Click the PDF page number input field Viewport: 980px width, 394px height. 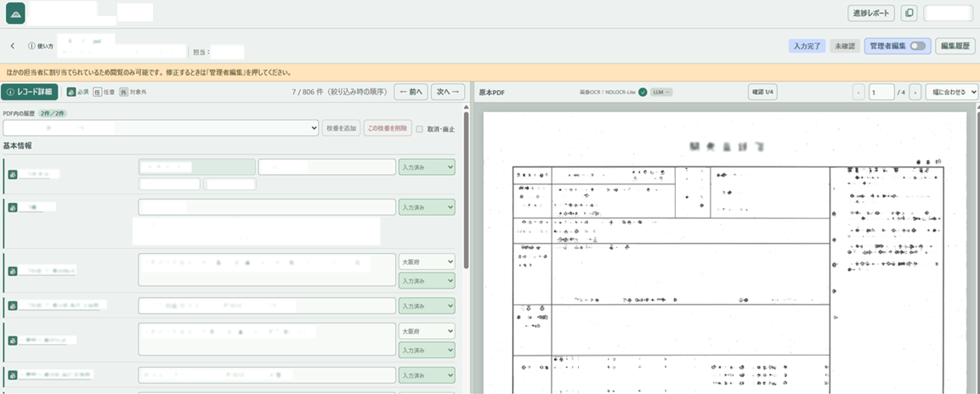point(881,93)
